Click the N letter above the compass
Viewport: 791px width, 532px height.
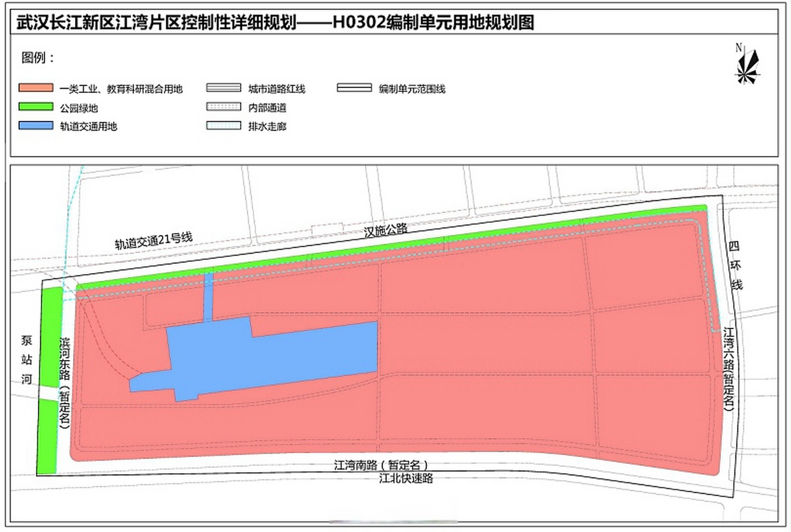[739, 48]
